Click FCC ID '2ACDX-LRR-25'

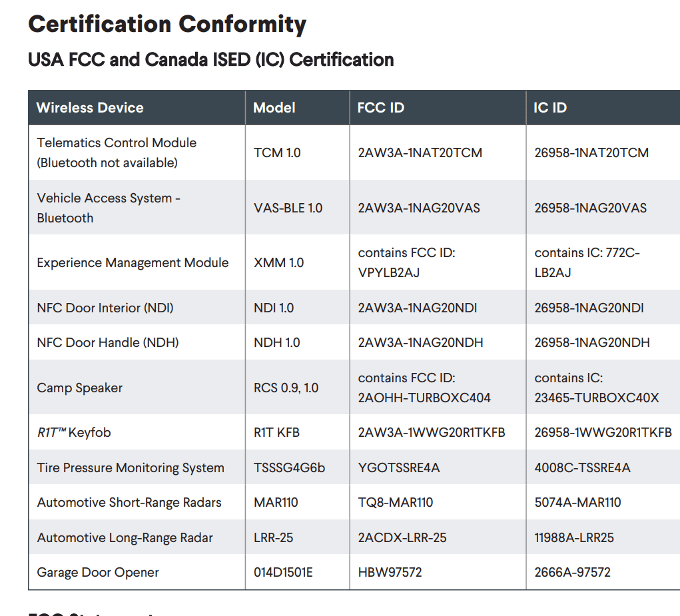click(402, 537)
